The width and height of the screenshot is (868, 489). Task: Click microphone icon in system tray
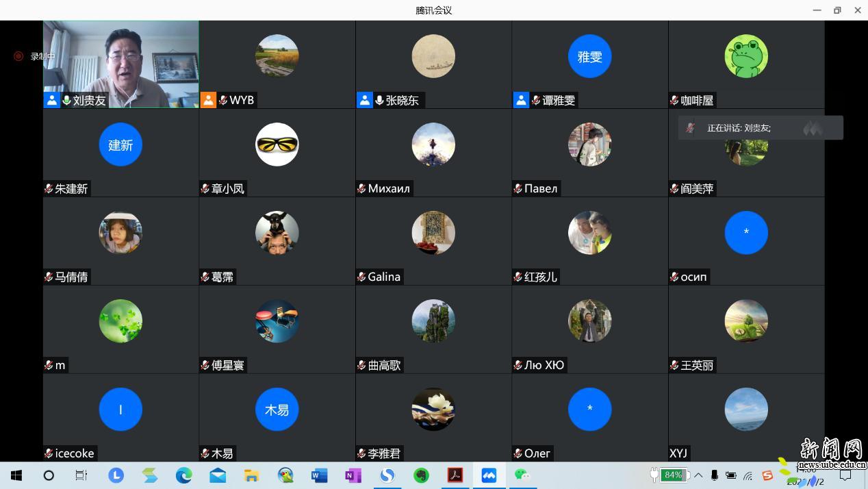[x=715, y=475]
